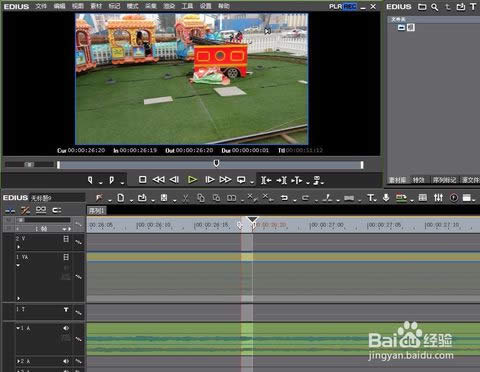Switch to the 特效 tab
The width and height of the screenshot is (480, 372).
(x=419, y=180)
